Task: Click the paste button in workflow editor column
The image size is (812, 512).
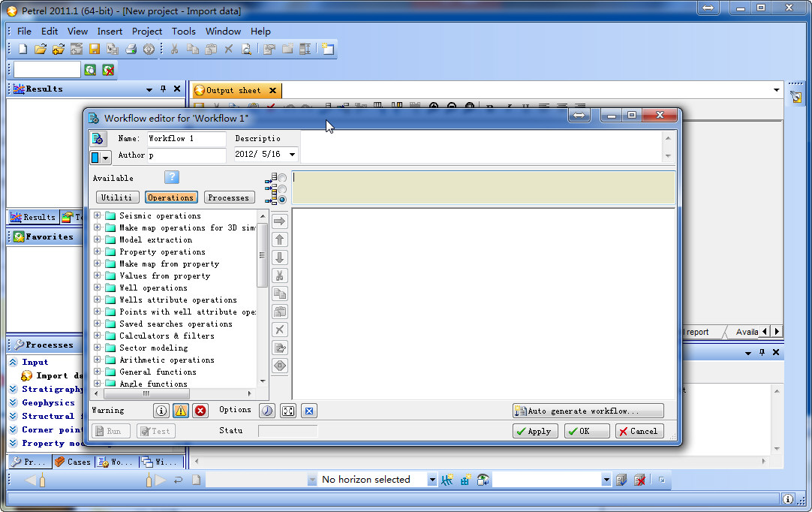Action: (280, 312)
